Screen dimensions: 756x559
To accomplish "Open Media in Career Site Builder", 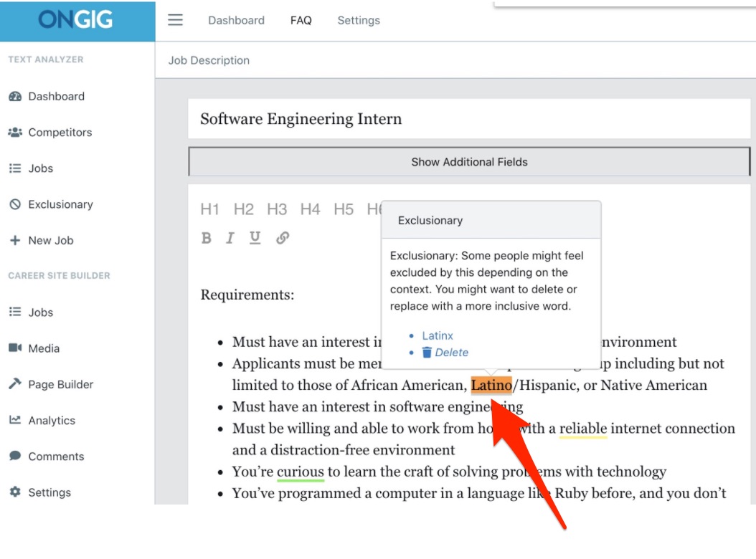I will [43, 348].
